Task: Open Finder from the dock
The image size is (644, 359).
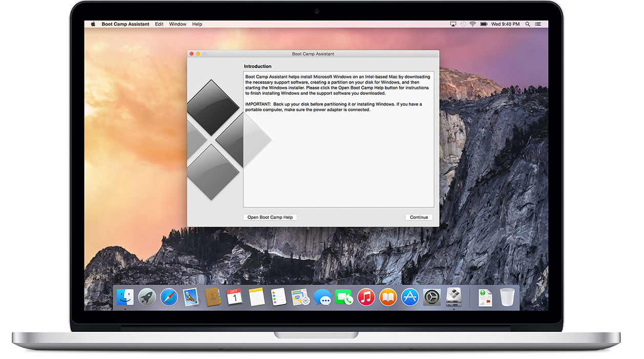Action: tap(125, 297)
